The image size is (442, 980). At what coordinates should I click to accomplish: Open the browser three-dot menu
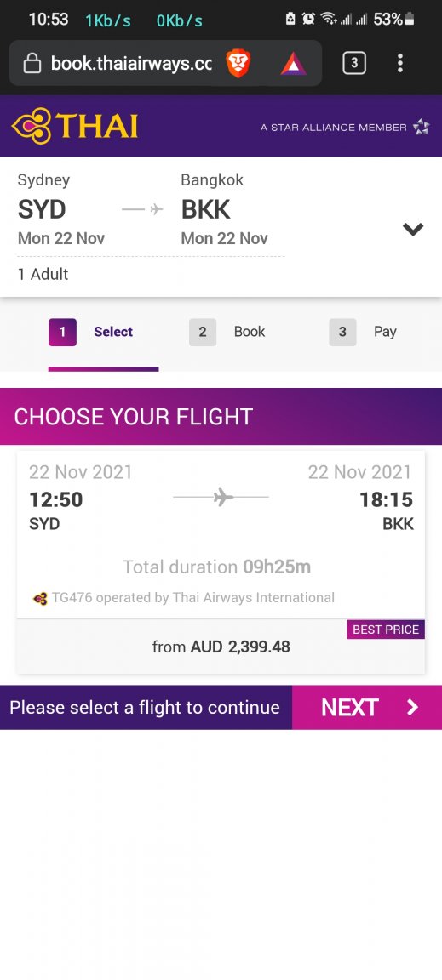400,63
